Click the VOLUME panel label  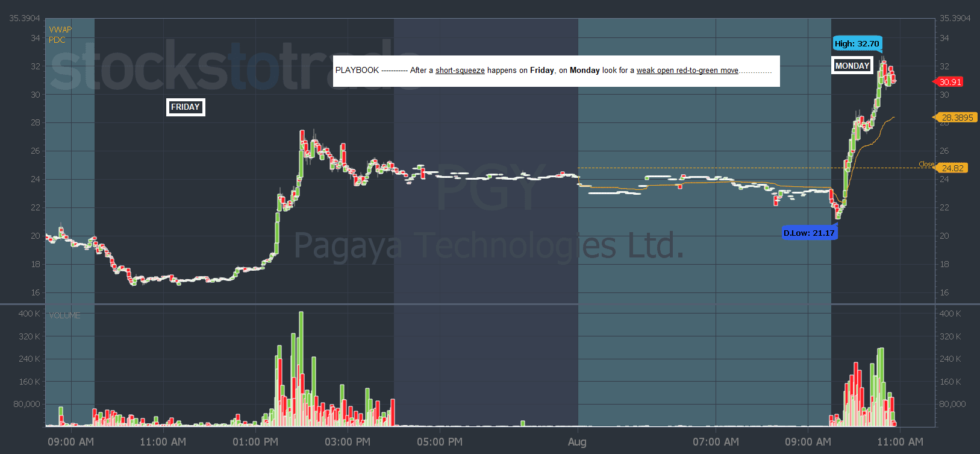pyautogui.click(x=64, y=315)
